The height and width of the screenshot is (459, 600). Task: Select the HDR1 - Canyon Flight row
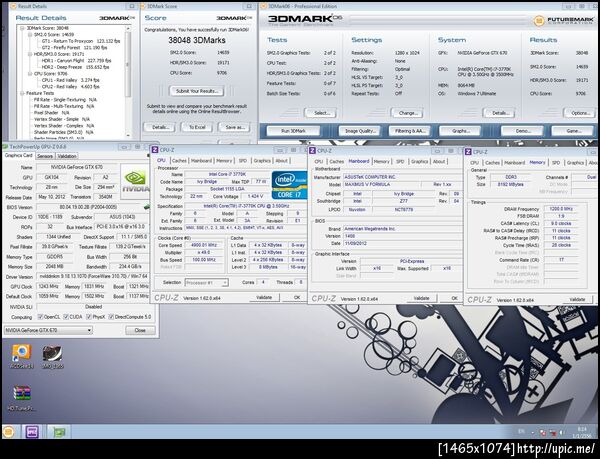77,61
